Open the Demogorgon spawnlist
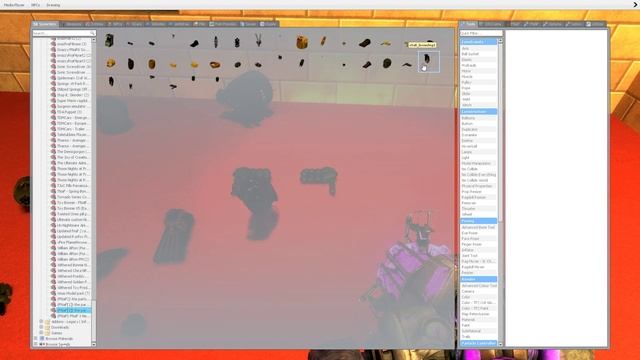The image size is (640, 360). point(70,151)
